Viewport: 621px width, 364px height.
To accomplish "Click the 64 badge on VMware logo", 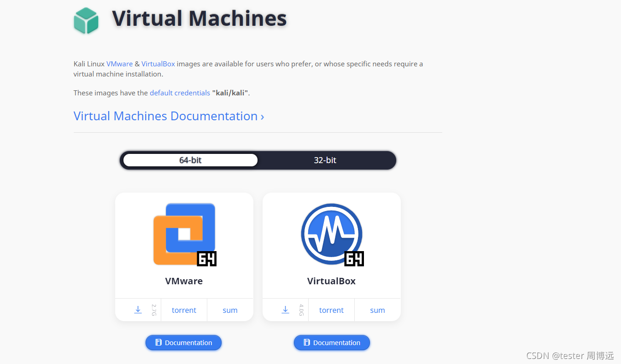I will click(207, 258).
